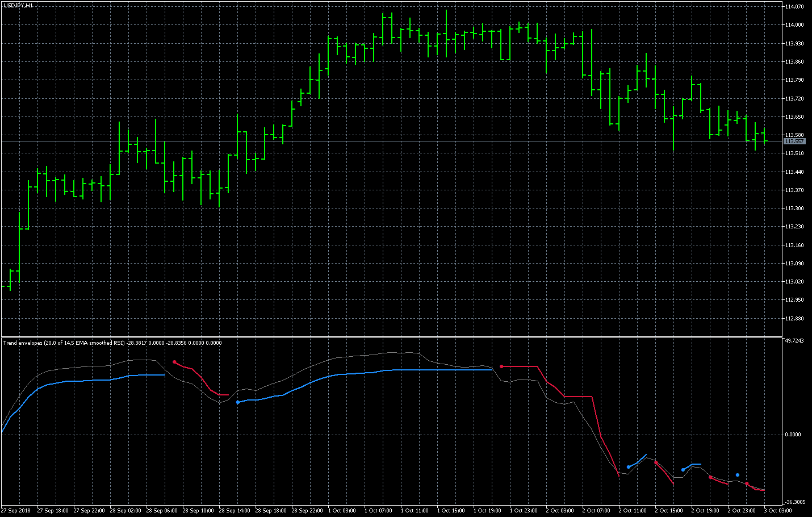812x517 pixels.
Task: Click the 0.0000 indicator scale label
Action: pyautogui.click(x=793, y=435)
